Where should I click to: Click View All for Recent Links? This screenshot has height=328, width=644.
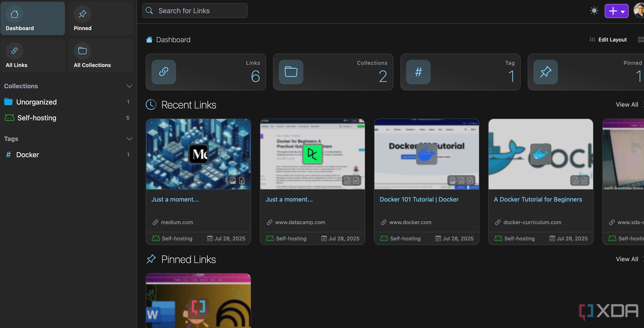tap(627, 105)
